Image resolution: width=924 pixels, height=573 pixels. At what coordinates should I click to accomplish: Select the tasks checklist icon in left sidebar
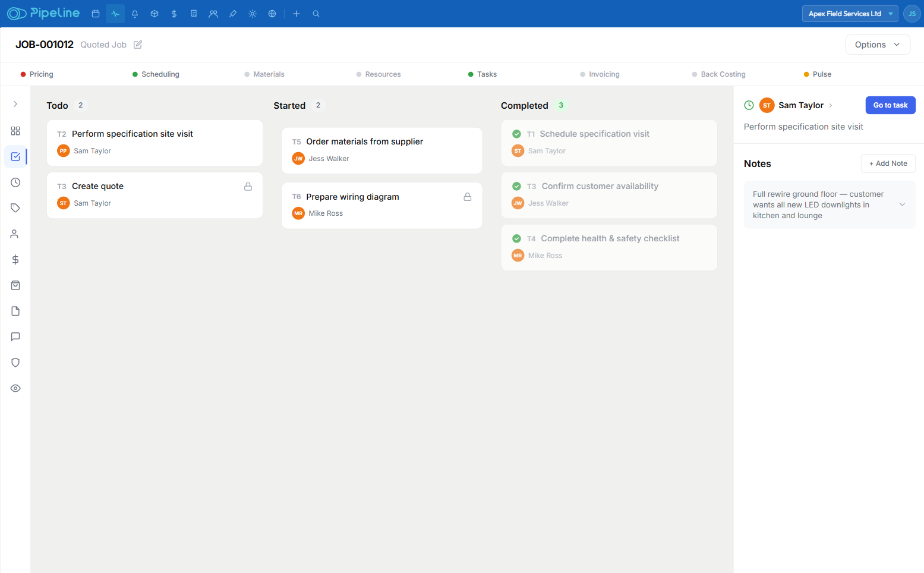pos(15,156)
